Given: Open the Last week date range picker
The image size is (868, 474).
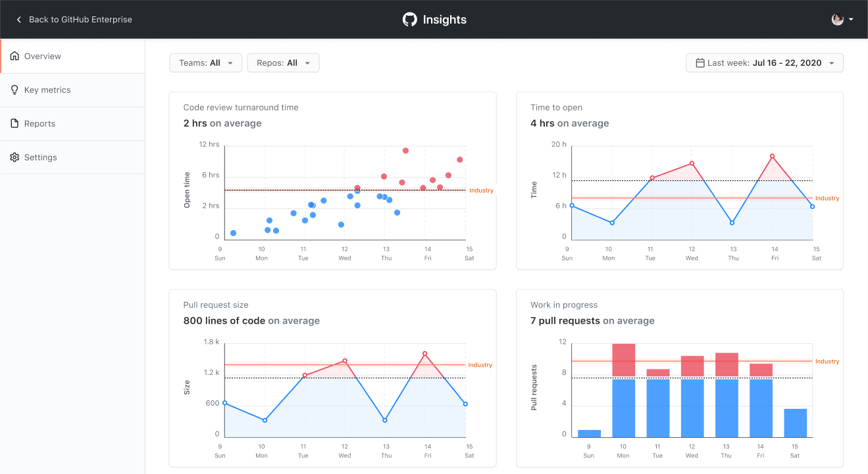Looking at the screenshot, I should (764, 62).
